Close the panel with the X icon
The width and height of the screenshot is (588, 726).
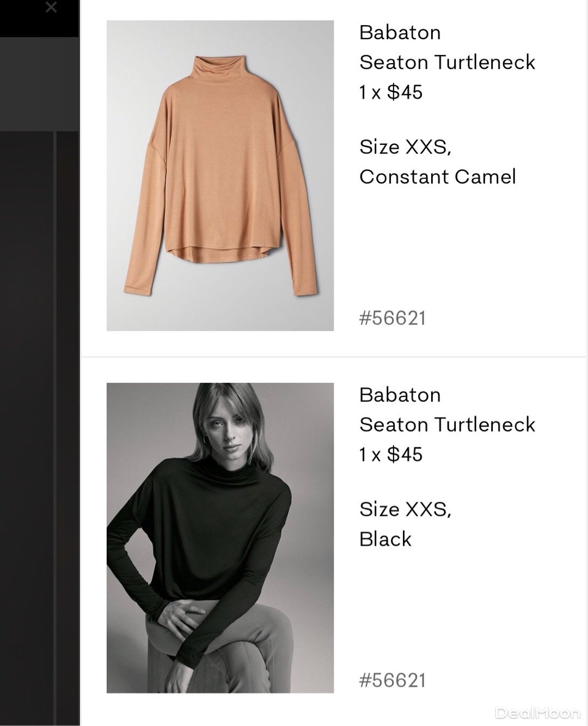click(x=51, y=8)
